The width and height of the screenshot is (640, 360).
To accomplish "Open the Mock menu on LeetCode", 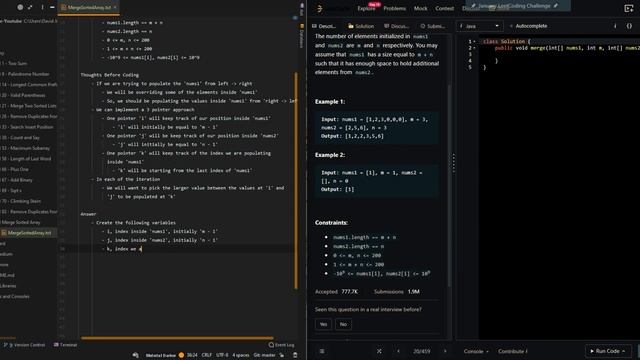I will click(x=421, y=9).
